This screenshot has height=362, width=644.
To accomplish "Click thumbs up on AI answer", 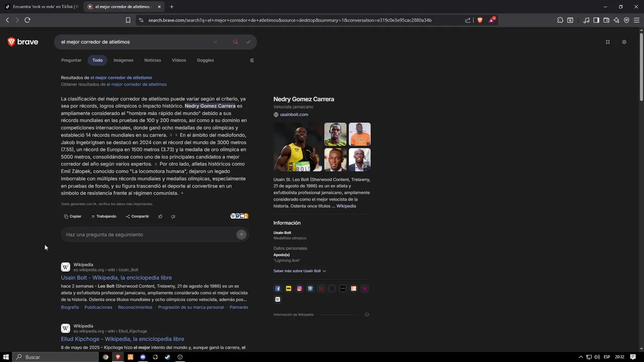I will [x=160, y=216].
